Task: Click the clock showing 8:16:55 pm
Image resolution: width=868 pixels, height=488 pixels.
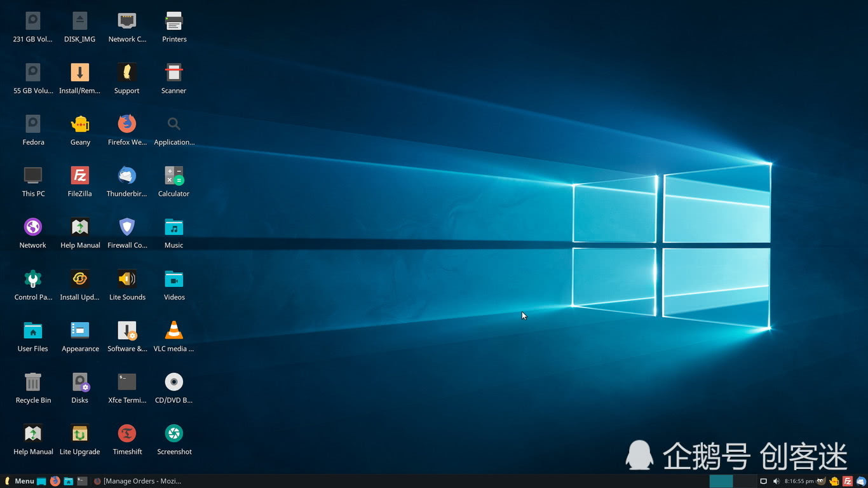Action: coord(799,481)
